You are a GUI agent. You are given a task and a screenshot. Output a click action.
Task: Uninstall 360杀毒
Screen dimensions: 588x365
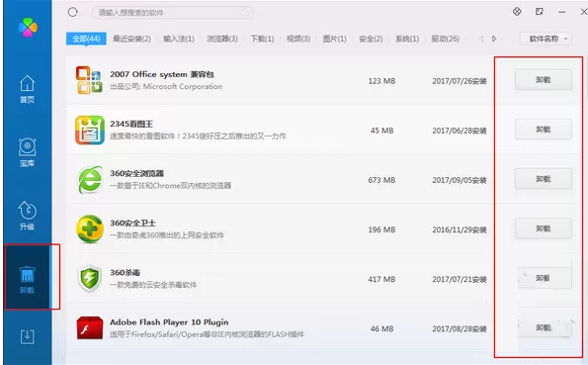click(545, 278)
